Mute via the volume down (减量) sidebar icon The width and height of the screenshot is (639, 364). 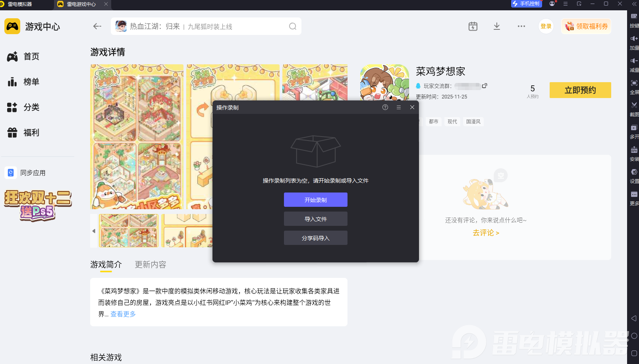[634, 61]
